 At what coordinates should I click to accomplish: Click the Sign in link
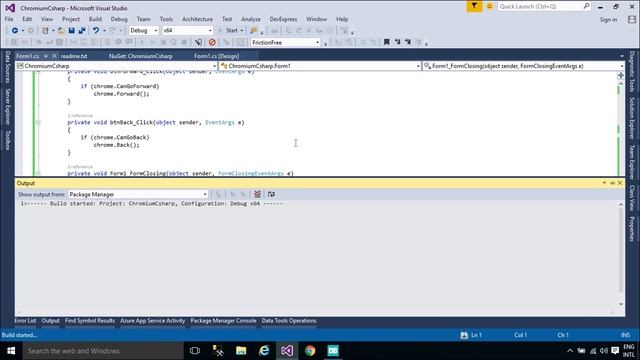(x=608, y=20)
